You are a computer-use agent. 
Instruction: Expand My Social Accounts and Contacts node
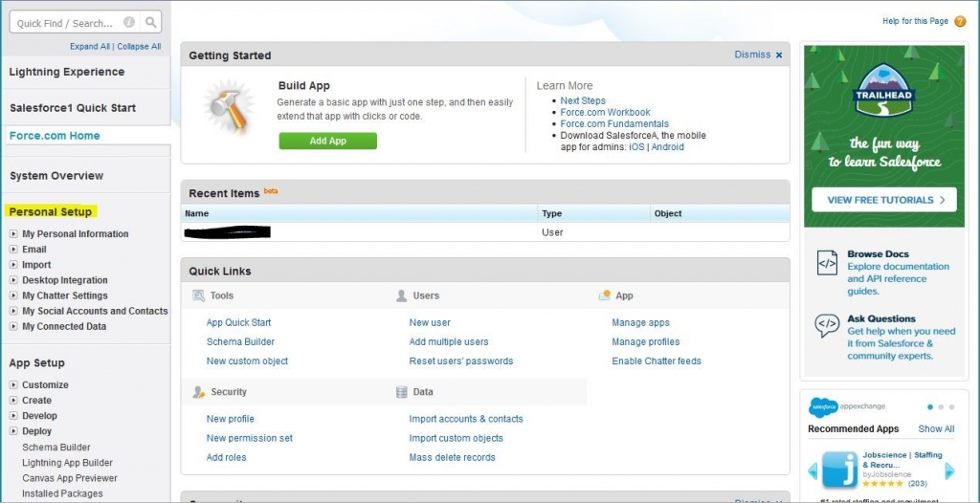[x=13, y=311]
